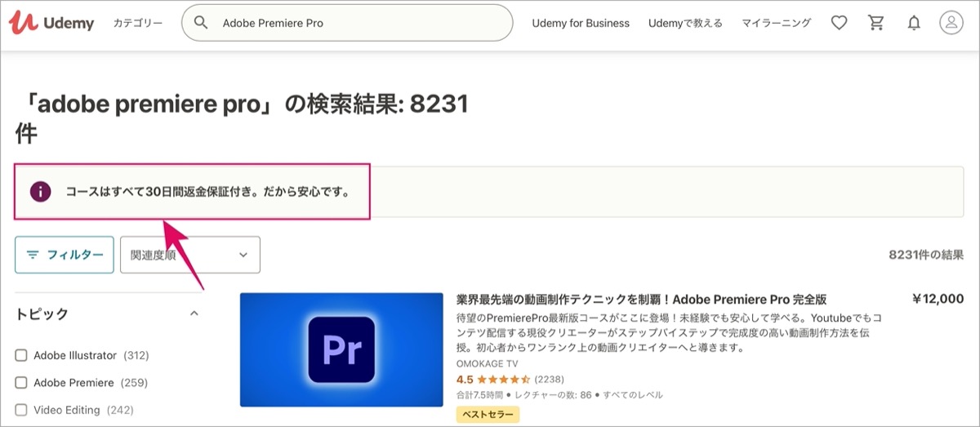Click the Adobe Premiere Pro search field
The height and width of the screenshot is (427, 980).
(x=347, y=23)
